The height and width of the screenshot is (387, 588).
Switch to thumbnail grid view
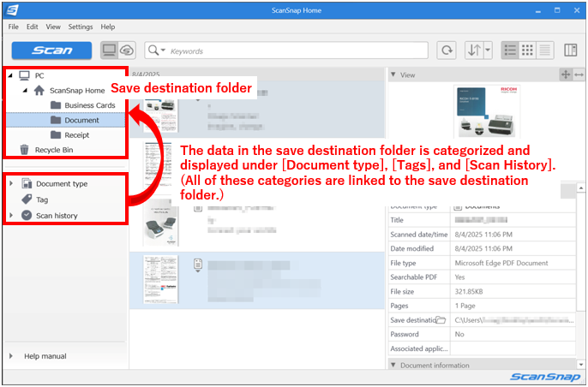pyautogui.click(x=528, y=51)
